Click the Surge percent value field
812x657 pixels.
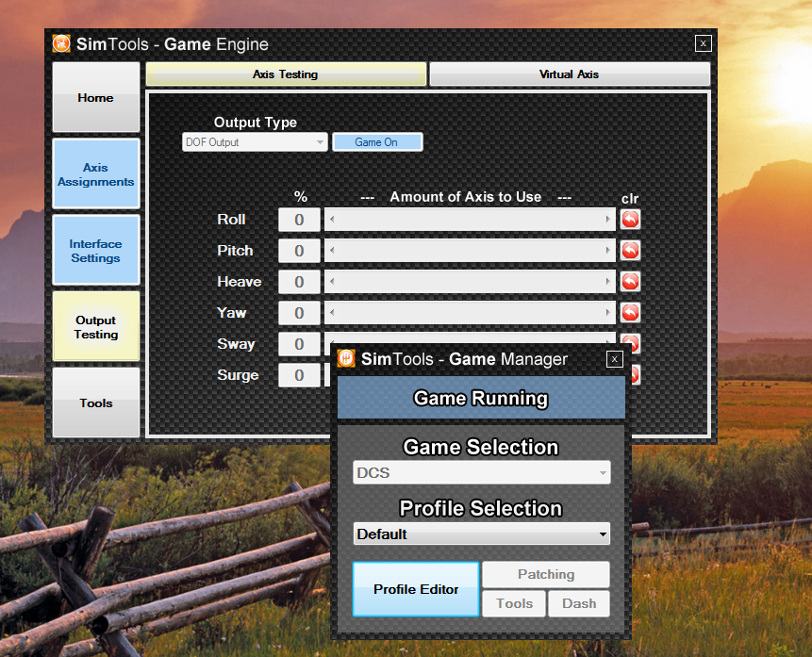click(299, 375)
